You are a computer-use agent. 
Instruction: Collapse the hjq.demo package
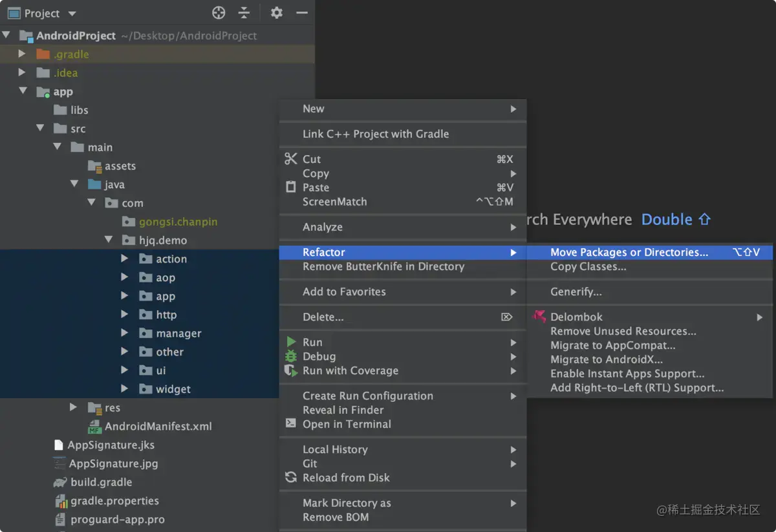108,240
